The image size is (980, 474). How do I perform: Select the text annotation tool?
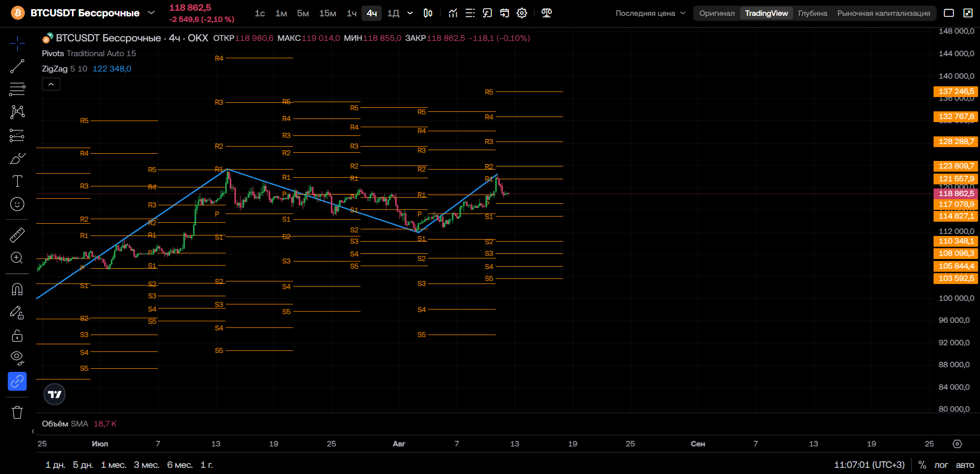coord(17,181)
